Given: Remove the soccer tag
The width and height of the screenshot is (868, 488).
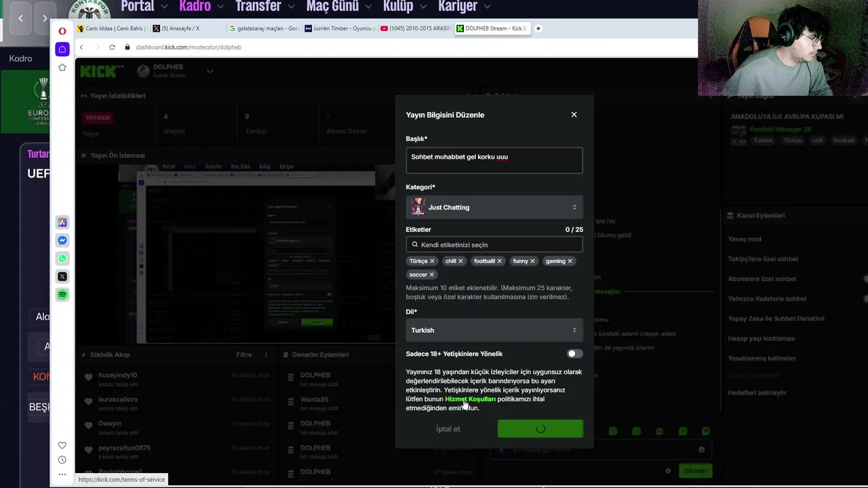Looking at the screenshot, I should point(431,274).
